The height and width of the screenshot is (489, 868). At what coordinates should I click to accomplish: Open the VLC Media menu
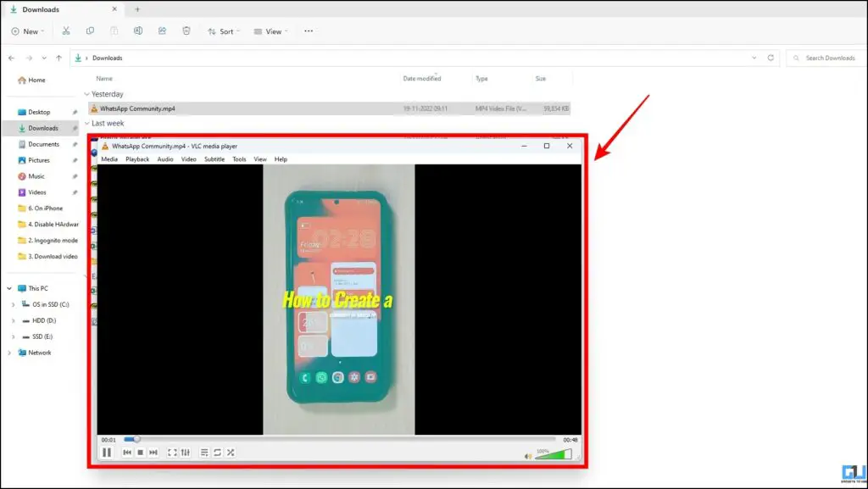[x=109, y=159]
